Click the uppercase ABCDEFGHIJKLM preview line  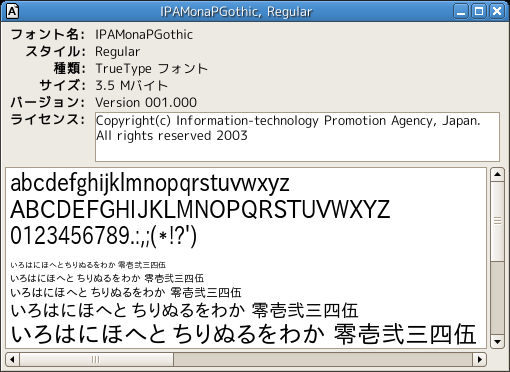click(x=200, y=209)
